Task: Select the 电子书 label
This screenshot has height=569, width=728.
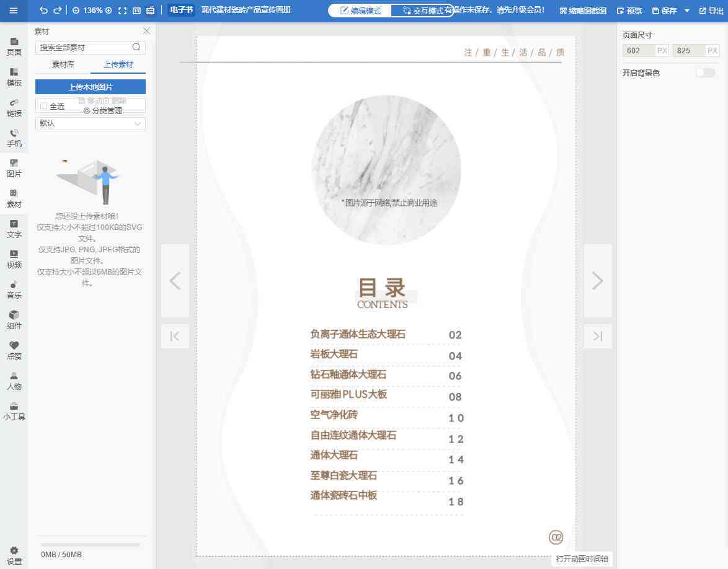Action: pos(182,10)
